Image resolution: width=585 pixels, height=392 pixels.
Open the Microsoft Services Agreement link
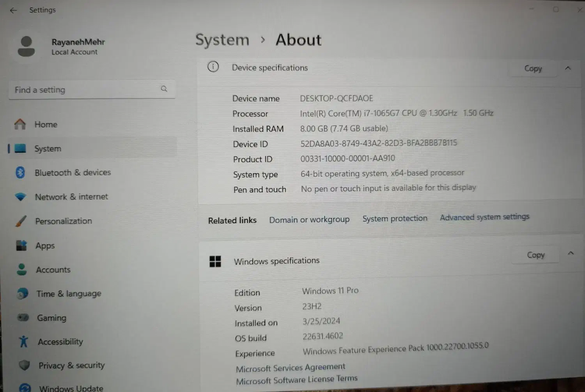291,367
